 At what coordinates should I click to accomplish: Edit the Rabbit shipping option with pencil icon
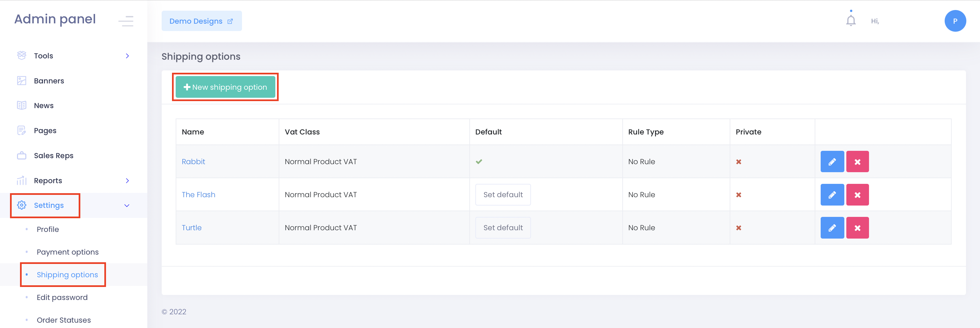(x=832, y=161)
